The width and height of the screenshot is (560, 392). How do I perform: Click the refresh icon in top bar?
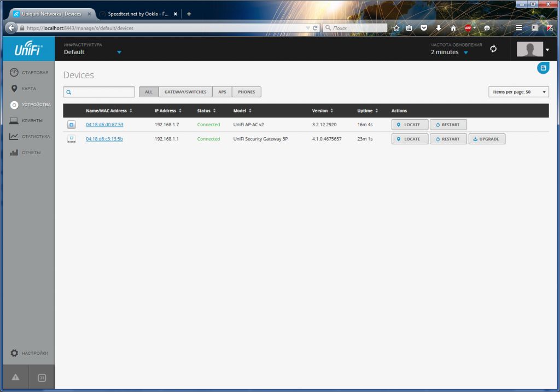(493, 49)
